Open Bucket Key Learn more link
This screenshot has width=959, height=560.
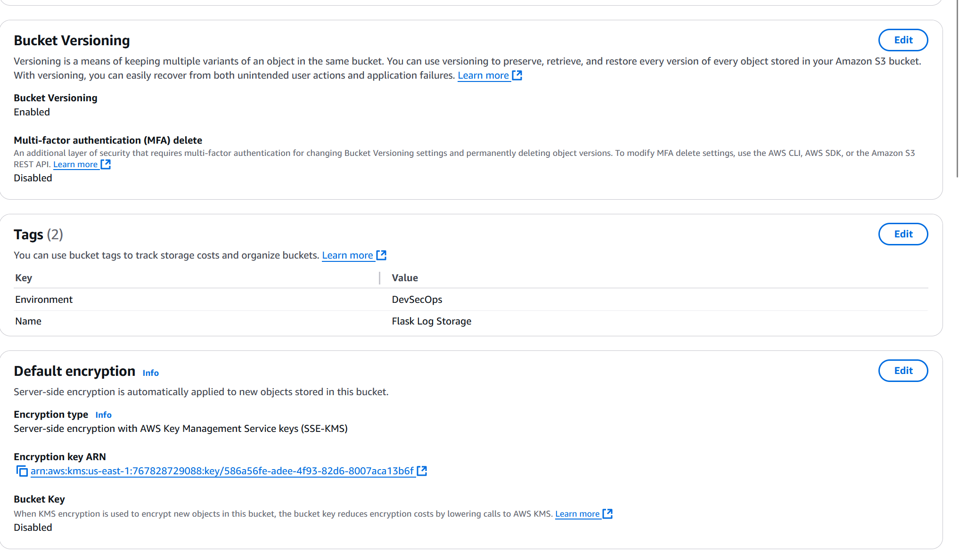pyautogui.click(x=577, y=514)
